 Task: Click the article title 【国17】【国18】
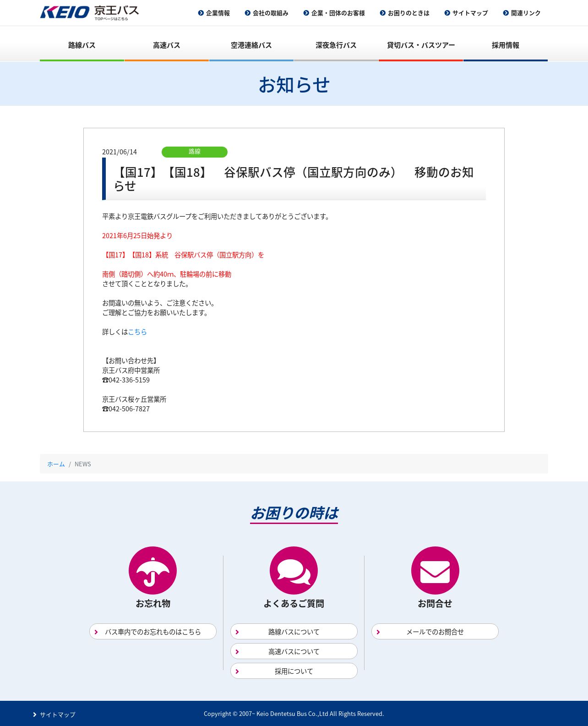tap(294, 179)
